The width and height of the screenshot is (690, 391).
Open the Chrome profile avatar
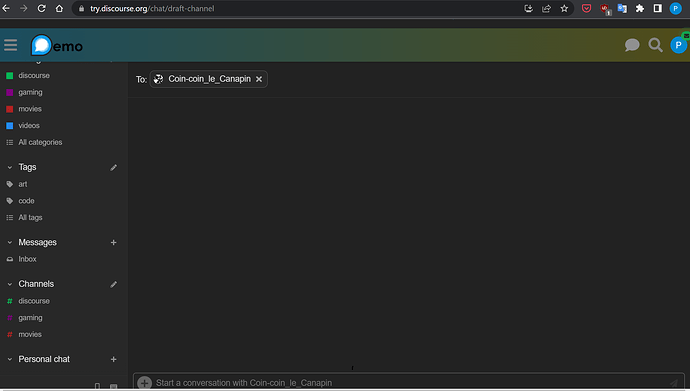pyautogui.click(x=675, y=8)
